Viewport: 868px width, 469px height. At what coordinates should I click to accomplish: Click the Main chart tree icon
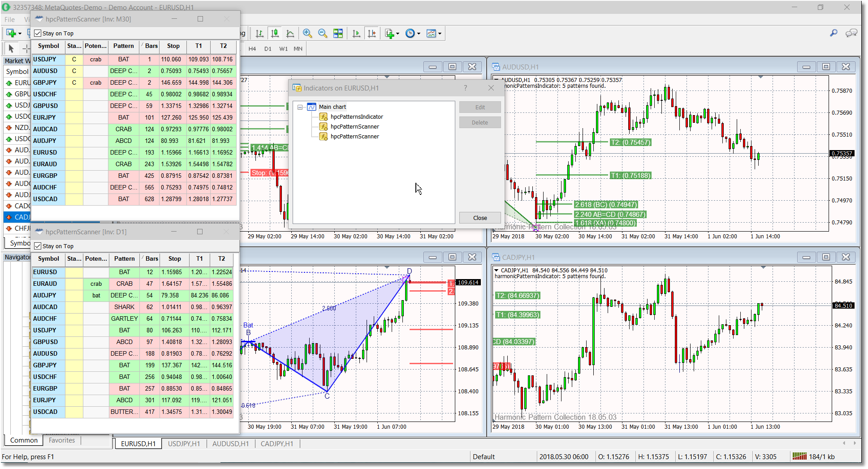tap(311, 107)
